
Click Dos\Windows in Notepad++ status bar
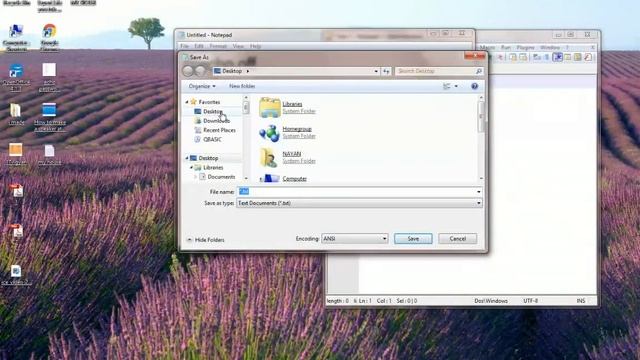(x=491, y=301)
